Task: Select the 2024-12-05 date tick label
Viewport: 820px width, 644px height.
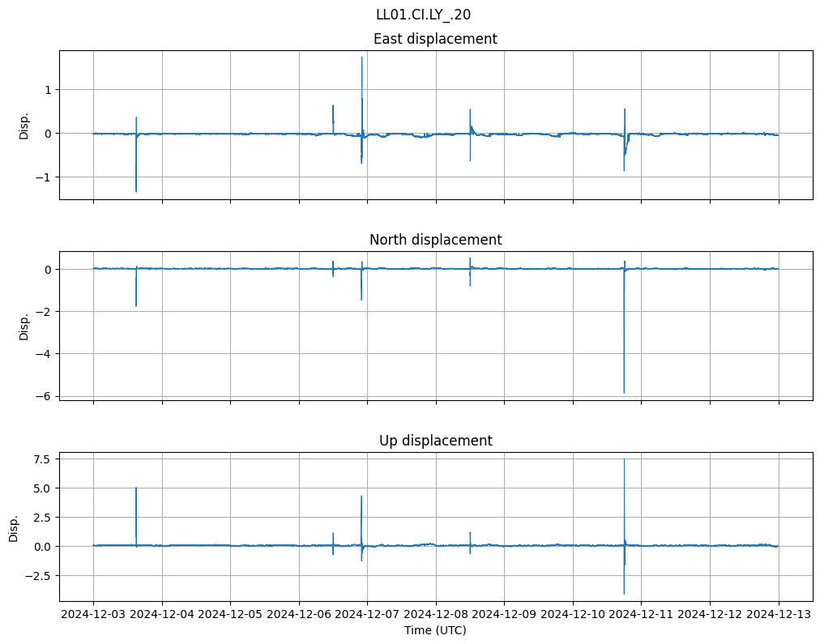Action: click(x=230, y=615)
